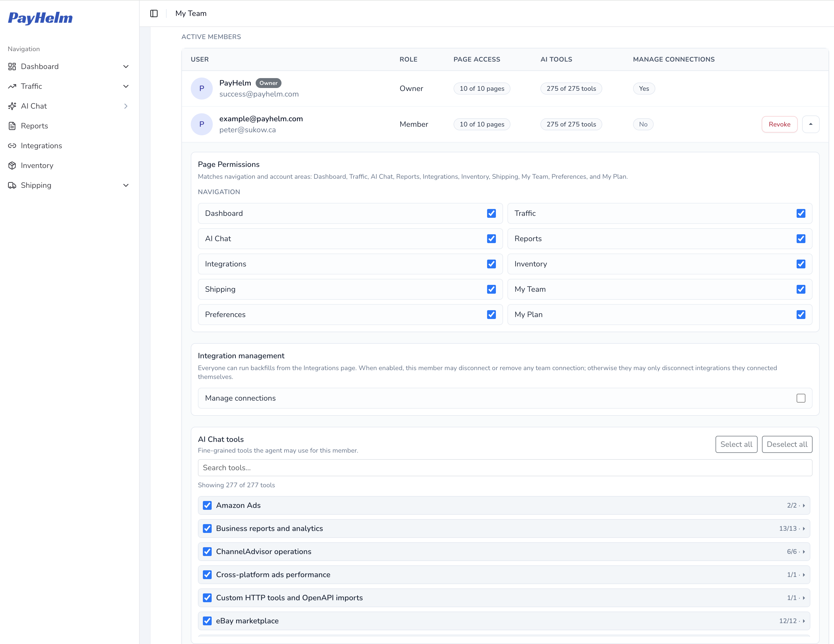Uncheck the My Plan page permission
Viewport: 834px width, 644px height.
pyautogui.click(x=801, y=314)
